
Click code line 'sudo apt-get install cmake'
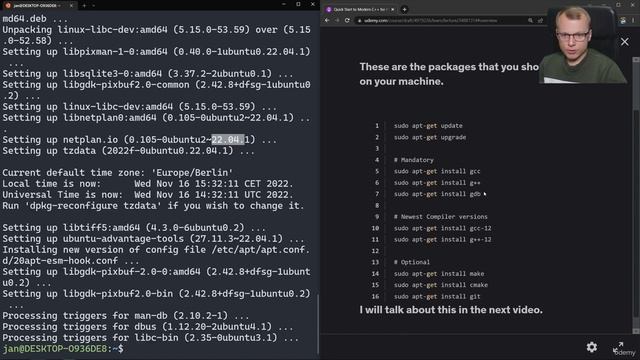(441, 285)
